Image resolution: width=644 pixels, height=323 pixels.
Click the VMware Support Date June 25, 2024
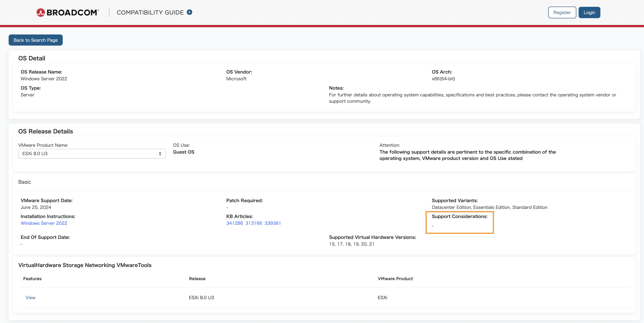point(36,207)
